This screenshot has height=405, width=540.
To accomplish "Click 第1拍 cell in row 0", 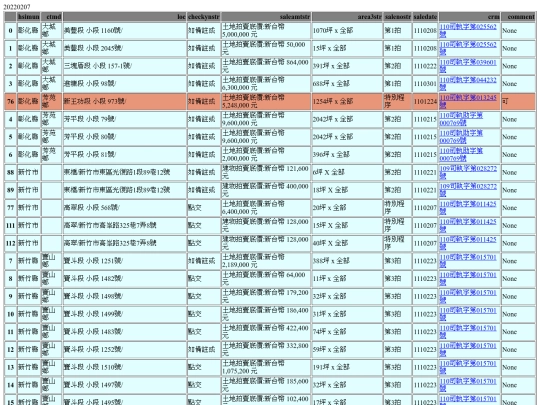I will [x=397, y=30].
